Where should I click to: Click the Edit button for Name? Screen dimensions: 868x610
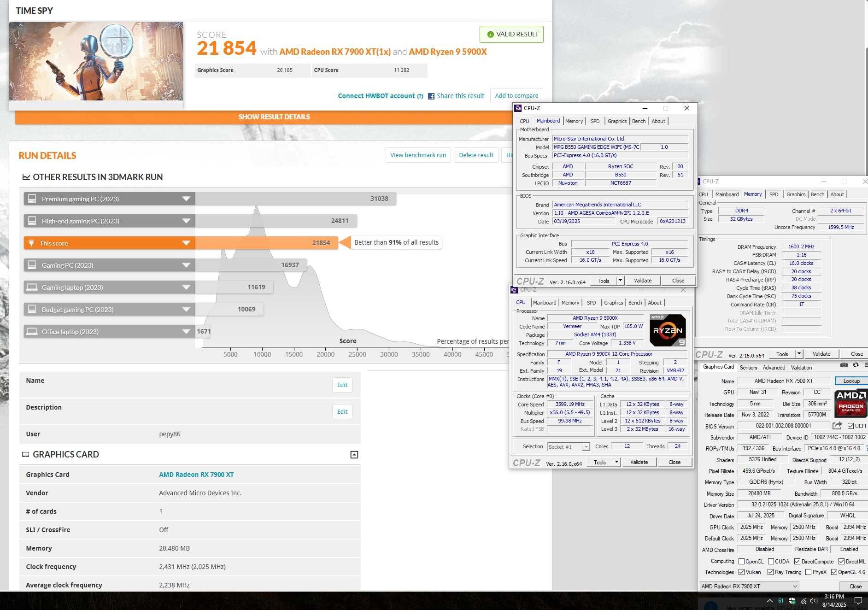pos(342,385)
